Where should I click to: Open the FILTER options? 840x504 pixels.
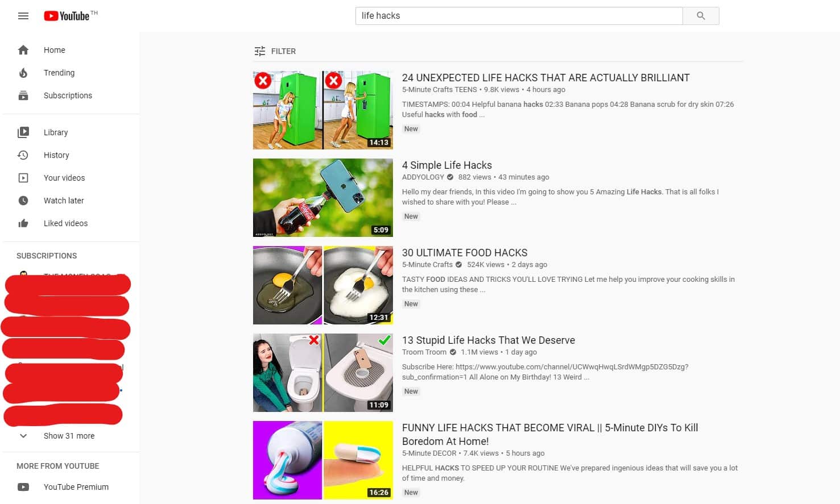coord(275,51)
